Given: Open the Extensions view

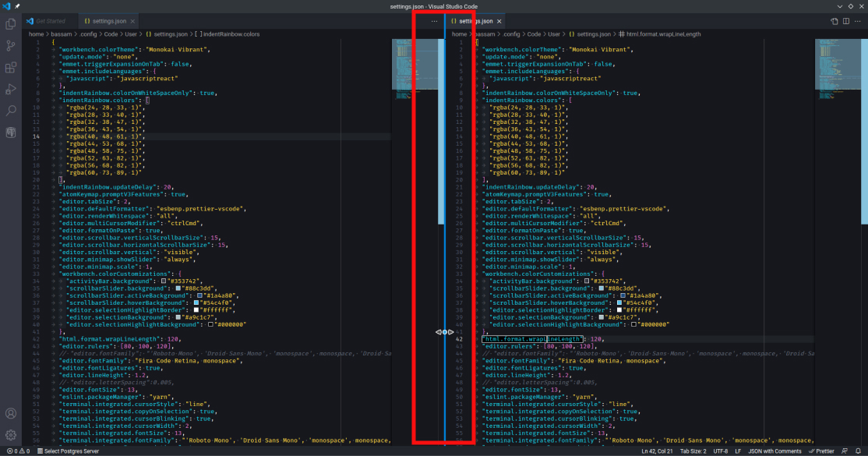Looking at the screenshot, I should (10, 68).
